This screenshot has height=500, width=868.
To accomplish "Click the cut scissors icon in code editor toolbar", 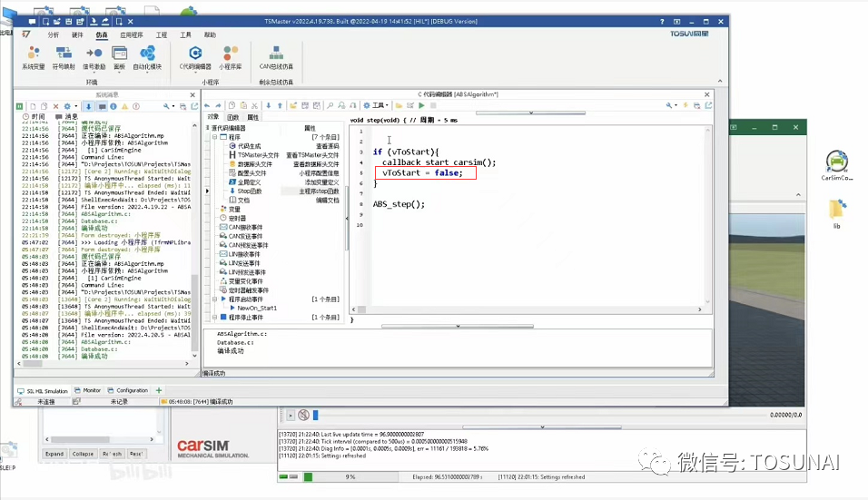I will [x=254, y=105].
